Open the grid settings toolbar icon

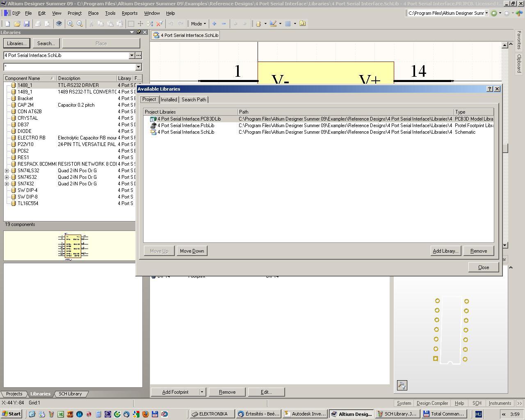click(288, 24)
